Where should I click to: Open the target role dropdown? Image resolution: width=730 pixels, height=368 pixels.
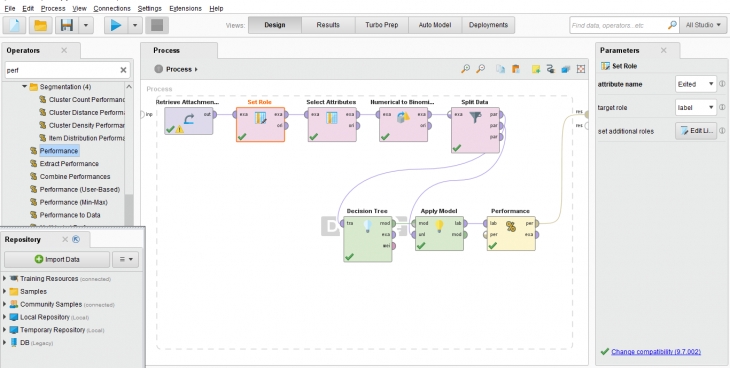click(x=696, y=108)
